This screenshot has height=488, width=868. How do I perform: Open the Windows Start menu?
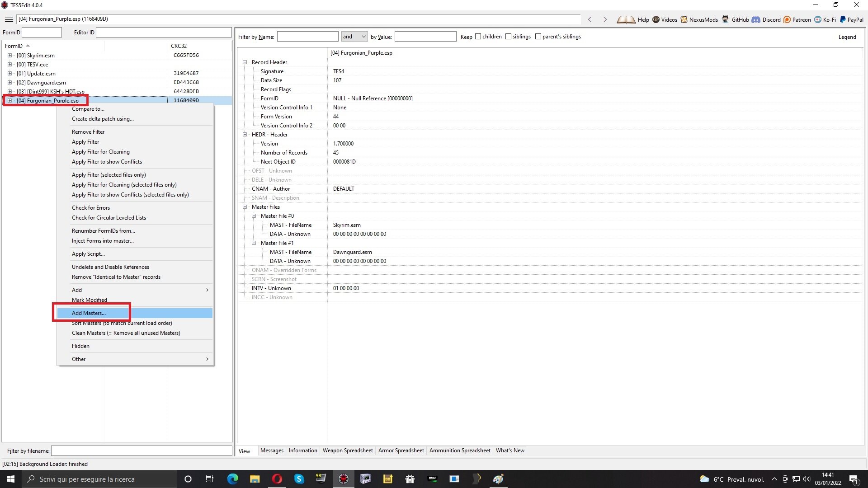coord(11,479)
